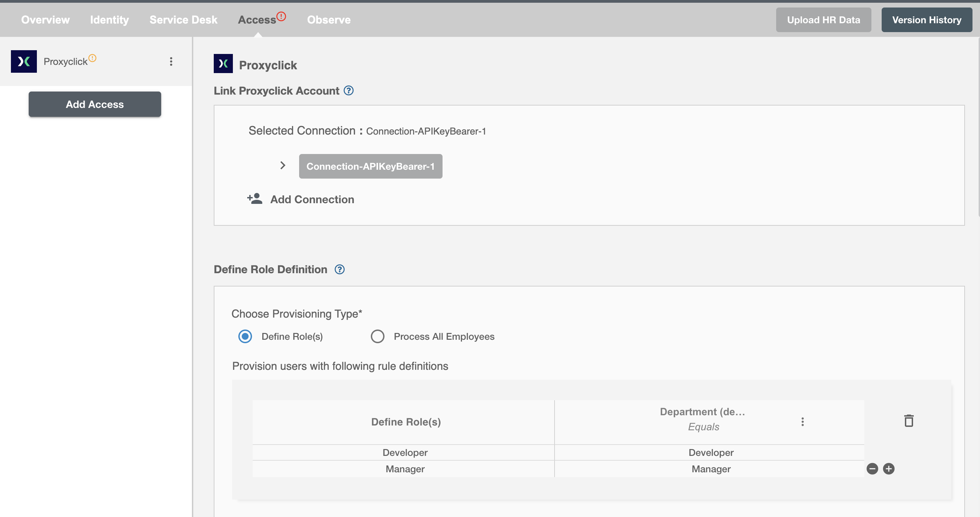Click the delete trash icon in role table header
980x517 pixels.
click(x=909, y=420)
